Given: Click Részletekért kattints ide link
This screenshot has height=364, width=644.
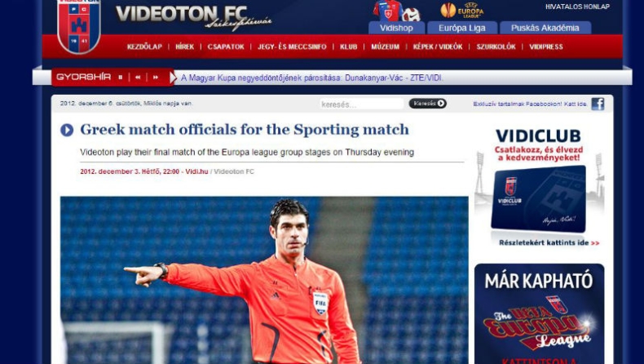Looking at the screenshot, I should [549, 242].
